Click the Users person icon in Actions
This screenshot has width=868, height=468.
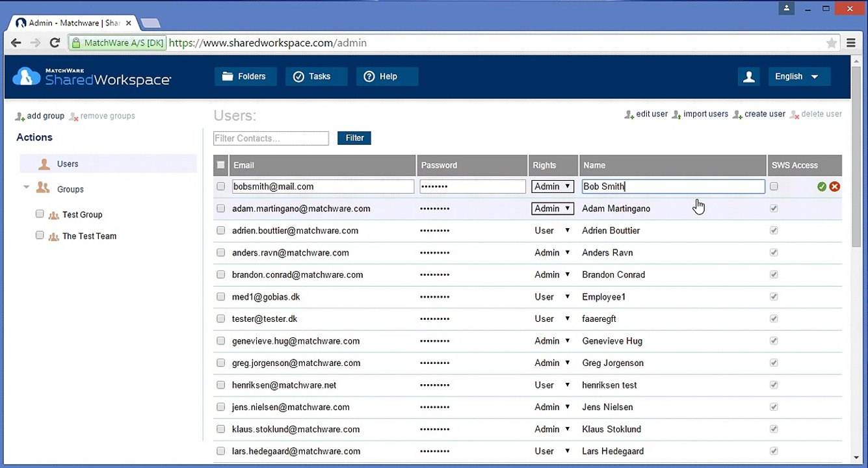click(44, 164)
